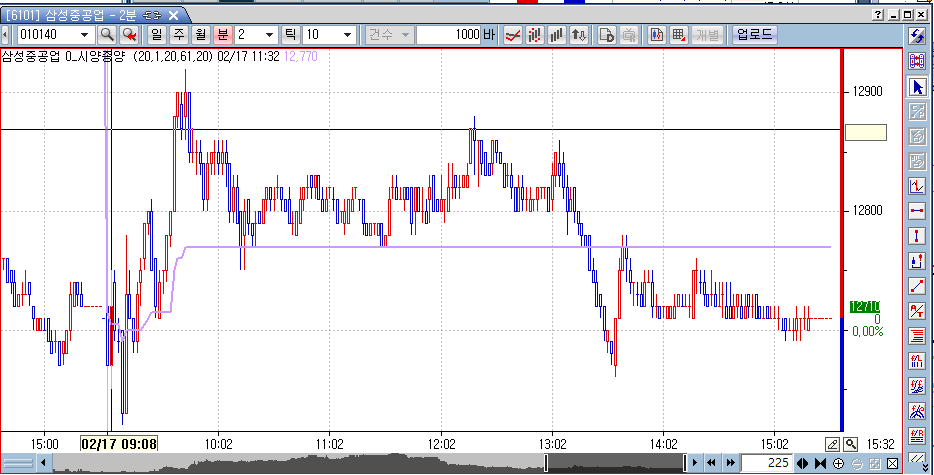The height and width of the screenshot is (475, 934).
Task: Open the stock code 010140 dropdown
Action: (x=83, y=35)
